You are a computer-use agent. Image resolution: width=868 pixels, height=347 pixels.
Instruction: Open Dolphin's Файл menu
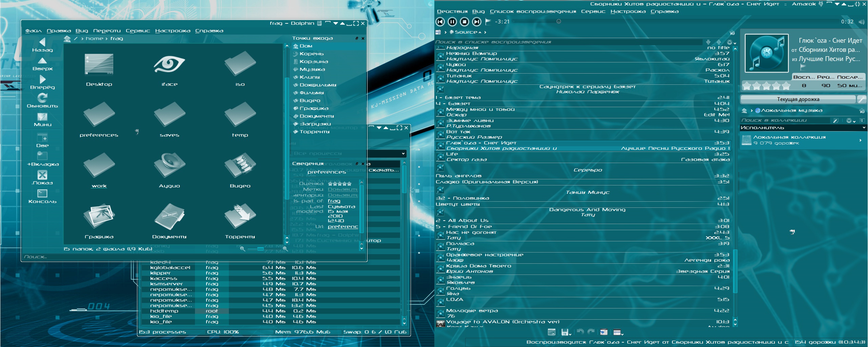tap(34, 31)
